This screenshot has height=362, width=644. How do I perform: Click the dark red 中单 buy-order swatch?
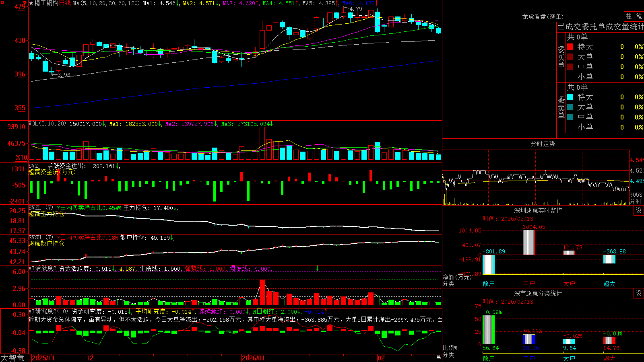tap(570, 67)
